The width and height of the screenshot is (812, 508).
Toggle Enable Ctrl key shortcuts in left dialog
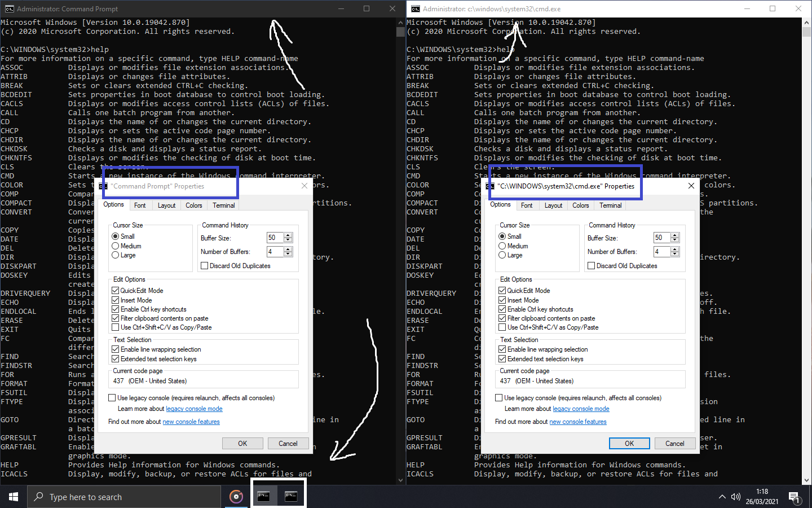coord(116,309)
